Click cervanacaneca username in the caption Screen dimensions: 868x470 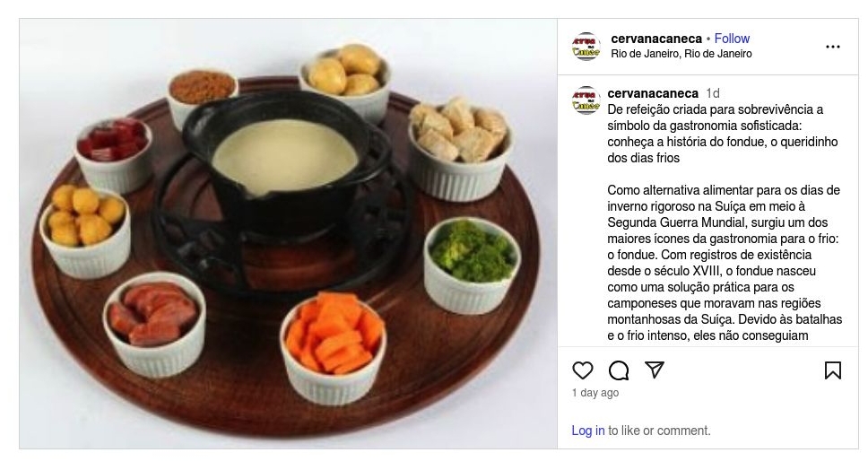point(653,93)
